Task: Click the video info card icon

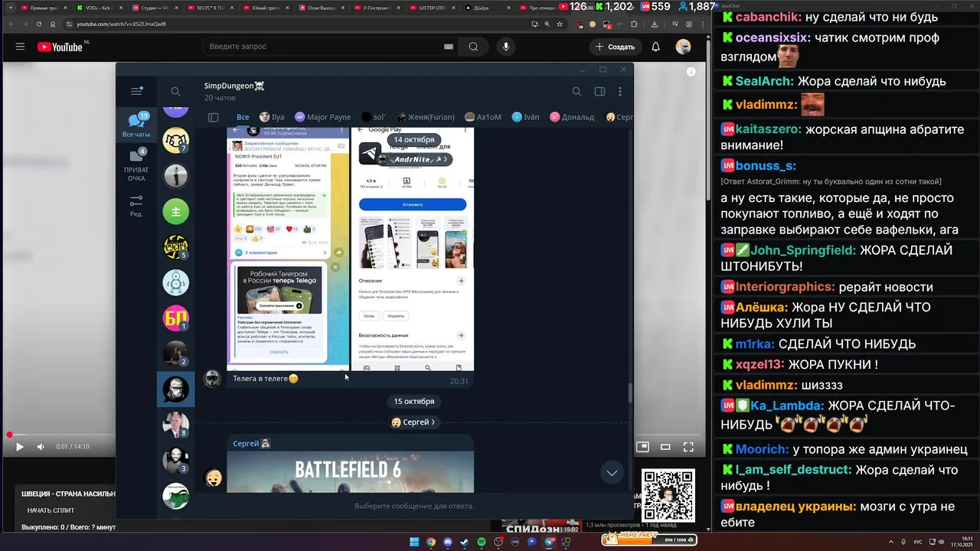Action: point(691,71)
